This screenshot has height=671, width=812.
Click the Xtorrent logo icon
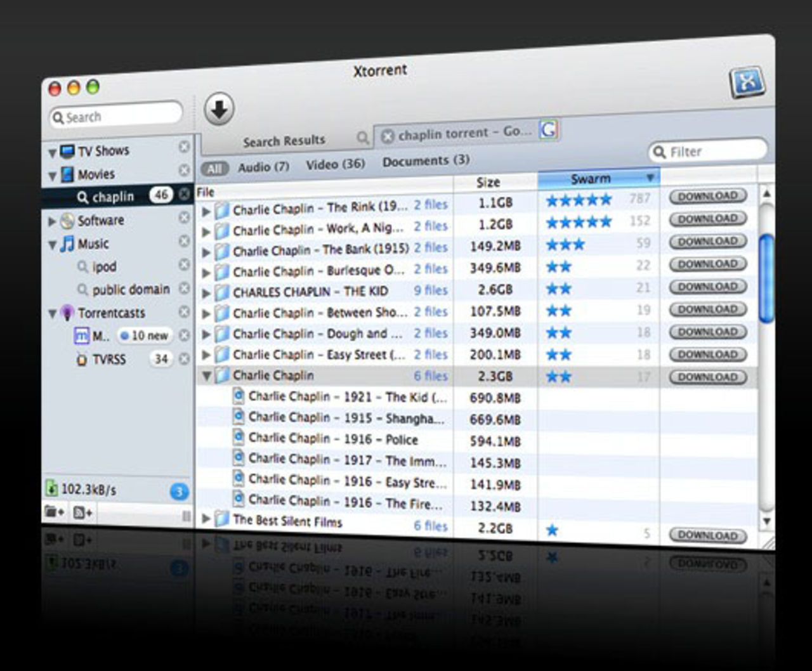click(747, 83)
